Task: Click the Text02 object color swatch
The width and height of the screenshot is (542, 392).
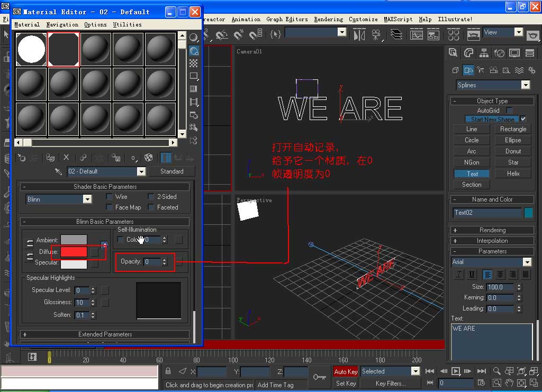Action: point(528,213)
